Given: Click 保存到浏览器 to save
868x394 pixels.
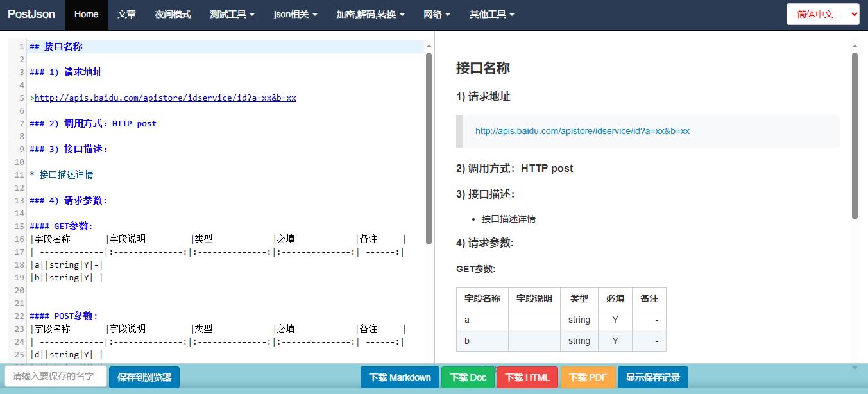Looking at the screenshot, I should click(x=144, y=377).
